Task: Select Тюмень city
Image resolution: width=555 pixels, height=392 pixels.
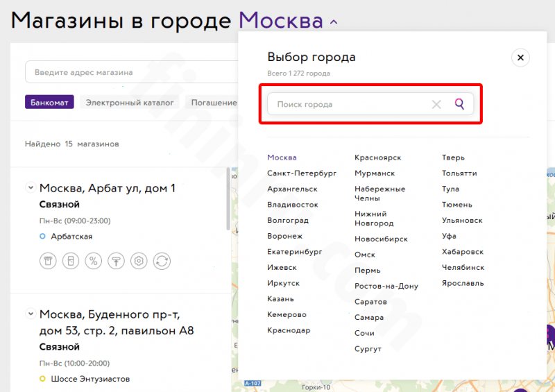Action: (x=457, y=204)
